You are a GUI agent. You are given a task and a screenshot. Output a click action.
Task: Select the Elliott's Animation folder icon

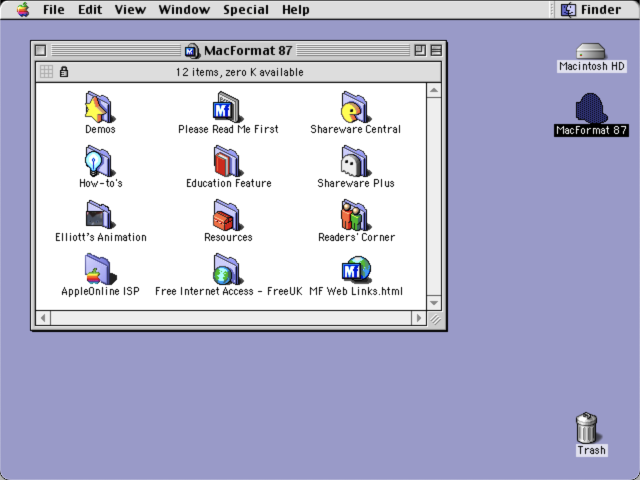tap(100, 216)
